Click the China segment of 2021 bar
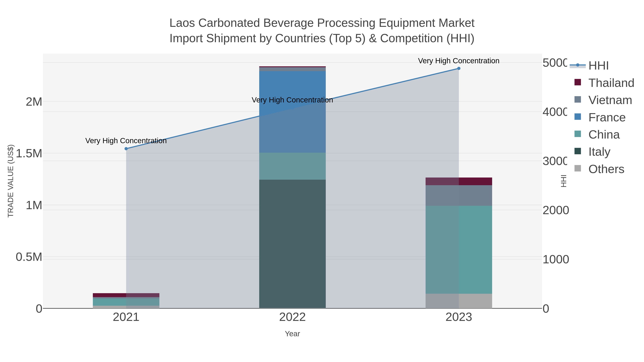Screen dimensions: 644x362 coord(126,302)
